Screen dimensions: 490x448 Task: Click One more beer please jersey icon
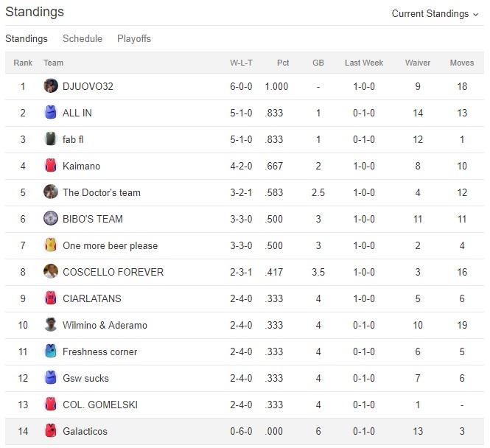click(x=51, y=245)
